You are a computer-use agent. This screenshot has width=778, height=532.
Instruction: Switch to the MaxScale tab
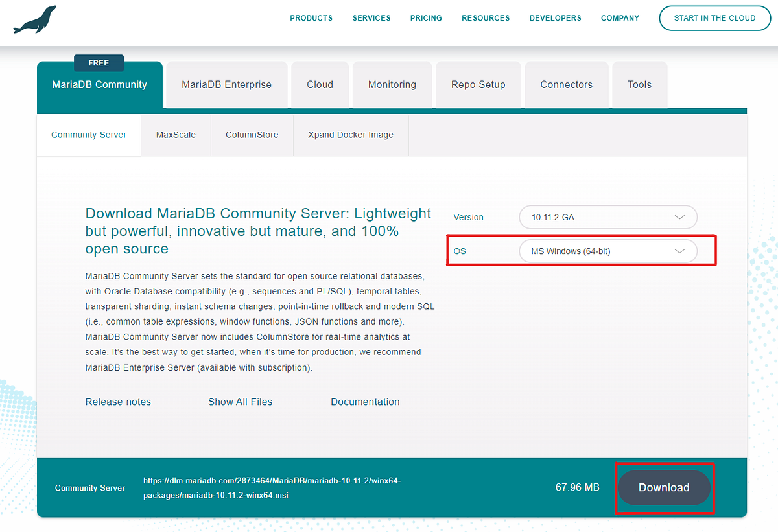tap(176, 135)
